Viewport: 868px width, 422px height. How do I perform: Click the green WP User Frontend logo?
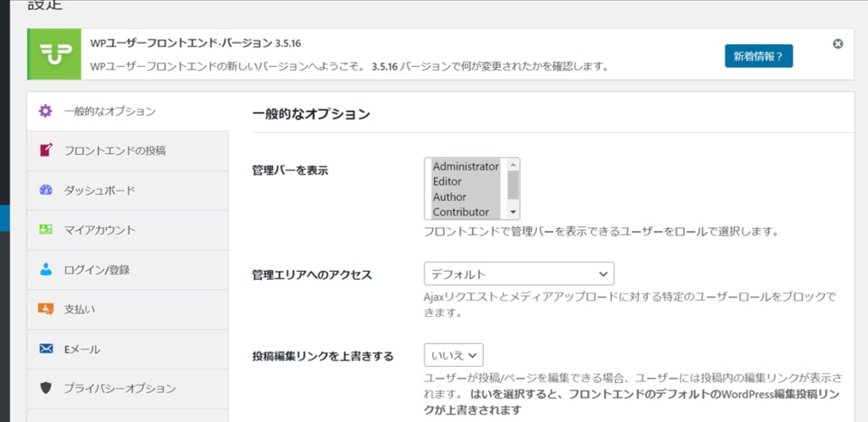(x=54, y=54)
